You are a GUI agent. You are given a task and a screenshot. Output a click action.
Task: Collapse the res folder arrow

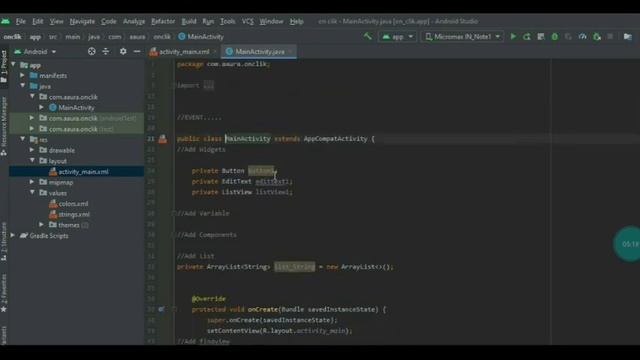pyautogui.click(x=23, y=139)
